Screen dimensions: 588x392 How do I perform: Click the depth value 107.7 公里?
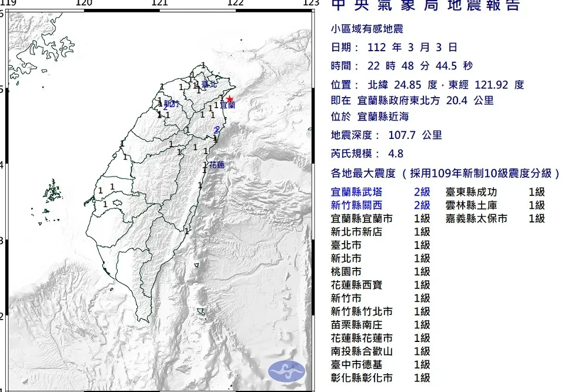coord(415,135)
